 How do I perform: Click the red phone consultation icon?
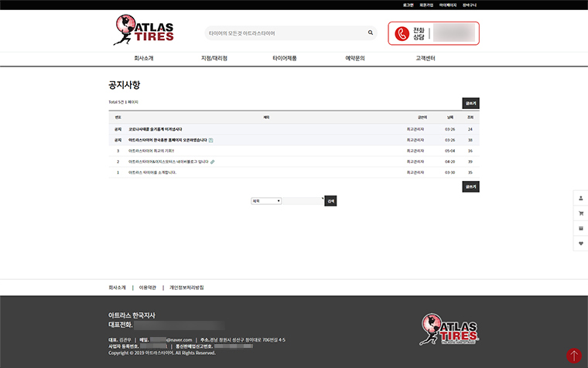[402, 33]
